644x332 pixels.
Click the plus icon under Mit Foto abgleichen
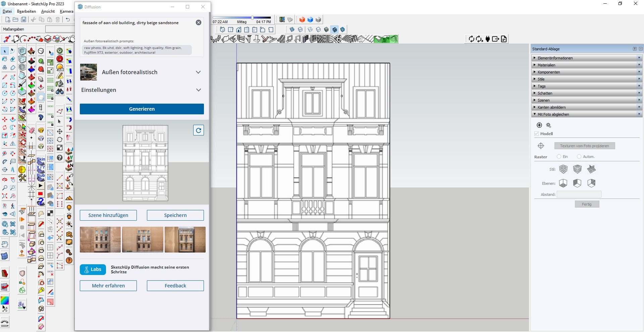pos(539,125)
